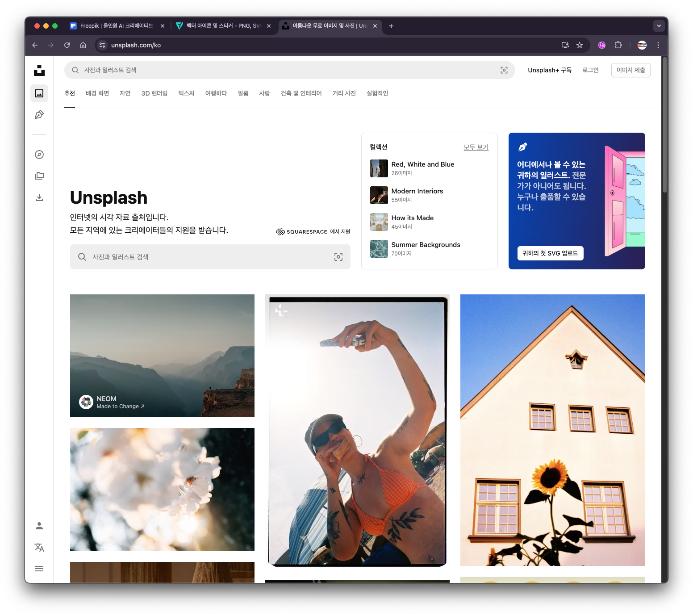Open the language translate icon
The image size is (693, 616).
(39, 547)
